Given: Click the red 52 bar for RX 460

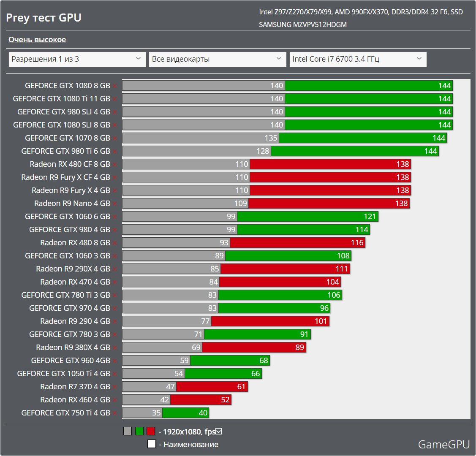Looking at the screenshot, I should 201,400.
